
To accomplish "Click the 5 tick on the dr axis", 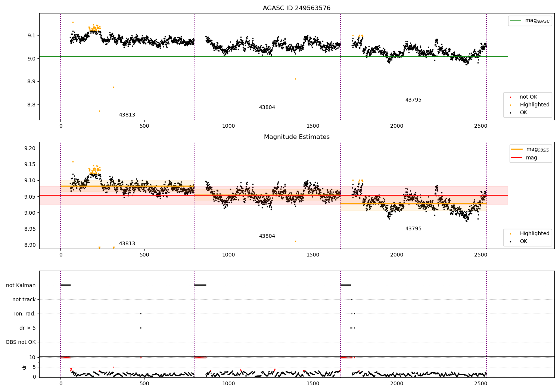I will [34, 367].
